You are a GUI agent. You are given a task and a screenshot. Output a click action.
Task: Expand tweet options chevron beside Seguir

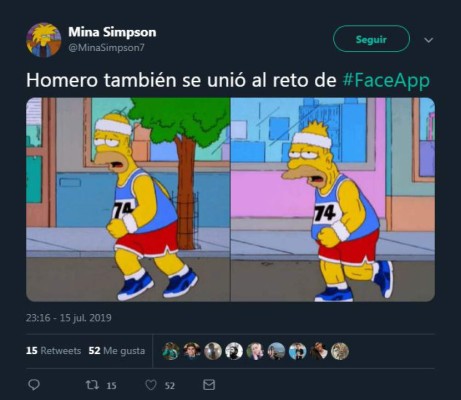pyautogui.click(x=428, y=40)
